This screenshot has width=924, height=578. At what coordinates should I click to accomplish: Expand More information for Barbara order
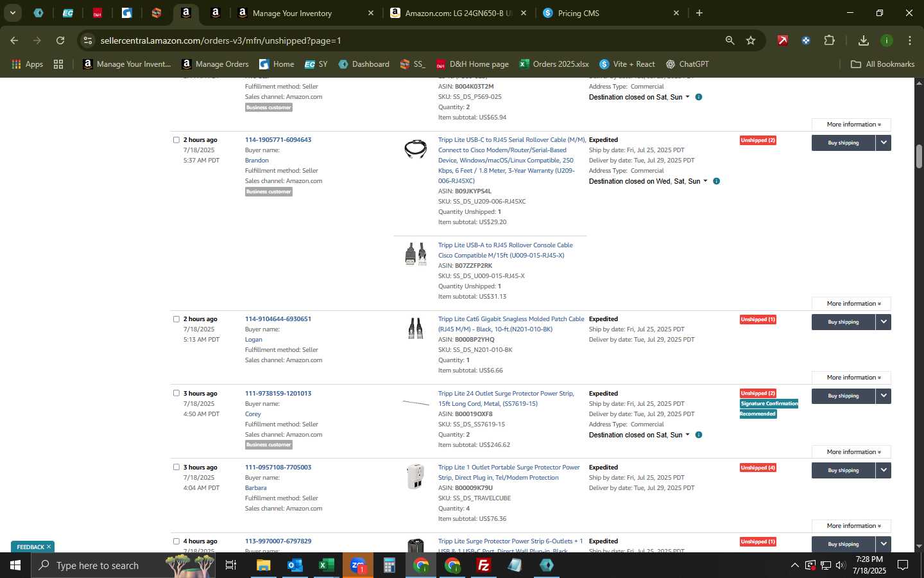[x=851, y=525]
